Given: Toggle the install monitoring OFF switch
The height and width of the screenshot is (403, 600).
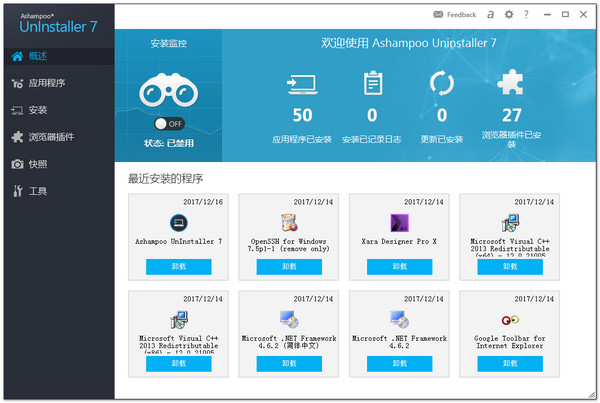Looking at the screenshot, I should (169, 124).
